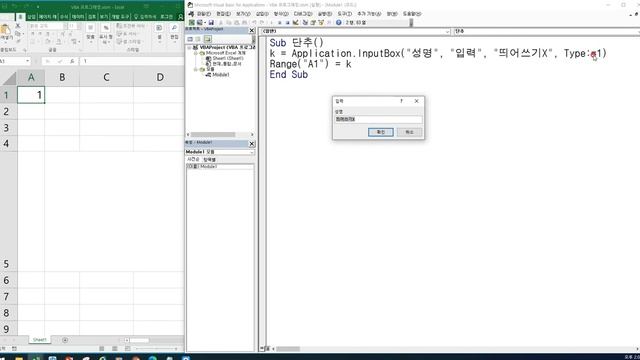Open the Module1 object dropdown in properties pane

[x=252, y=152]
